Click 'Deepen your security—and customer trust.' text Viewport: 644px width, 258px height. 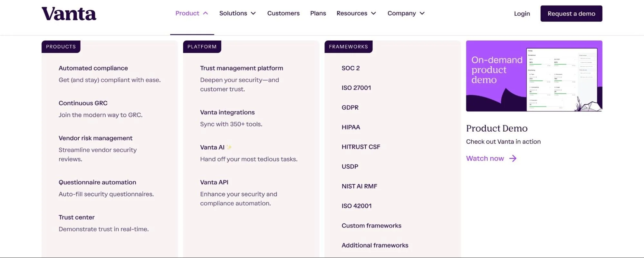tap(239, 85)
